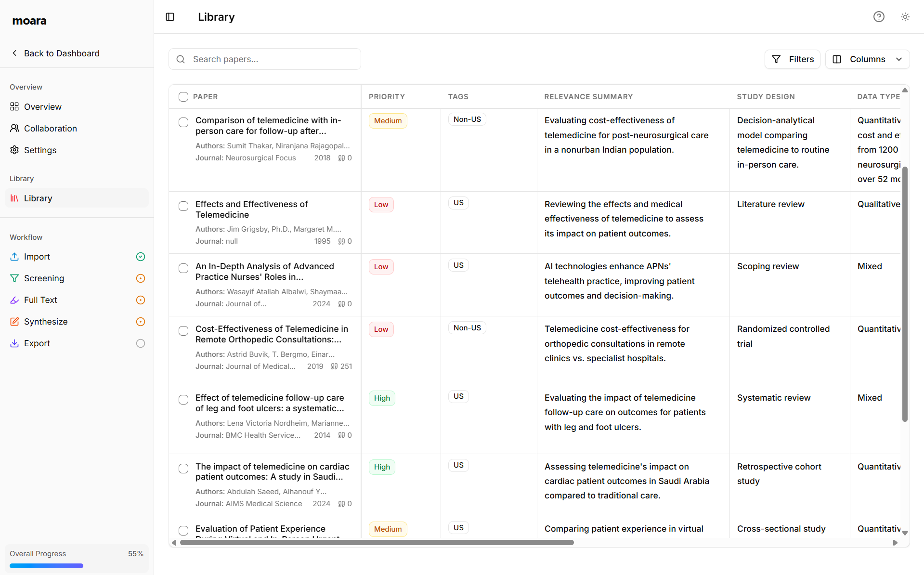
Task: Open the help icon in the header
Action: point(879,17)
